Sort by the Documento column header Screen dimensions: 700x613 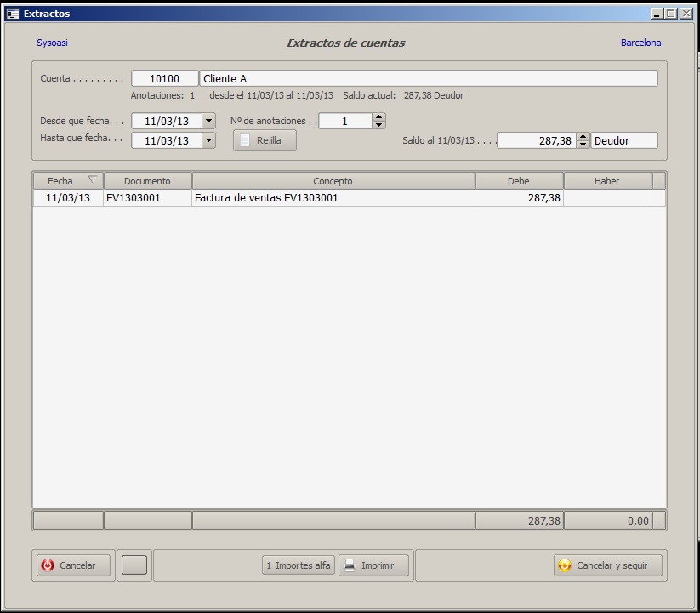coord(148,181)
